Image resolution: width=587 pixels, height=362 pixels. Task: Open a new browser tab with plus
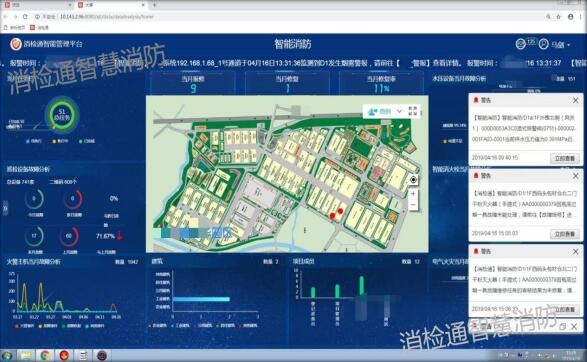click(154, 5)
